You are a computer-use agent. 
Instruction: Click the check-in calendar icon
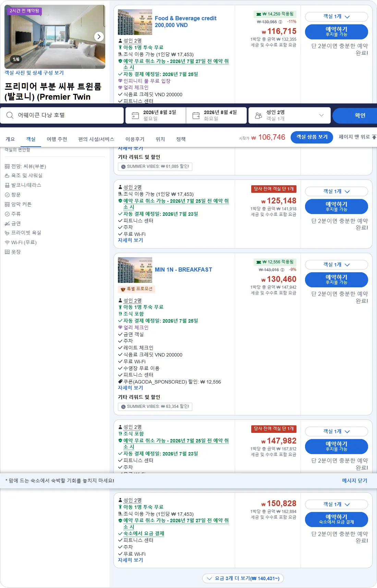click(x=135, y=116)
